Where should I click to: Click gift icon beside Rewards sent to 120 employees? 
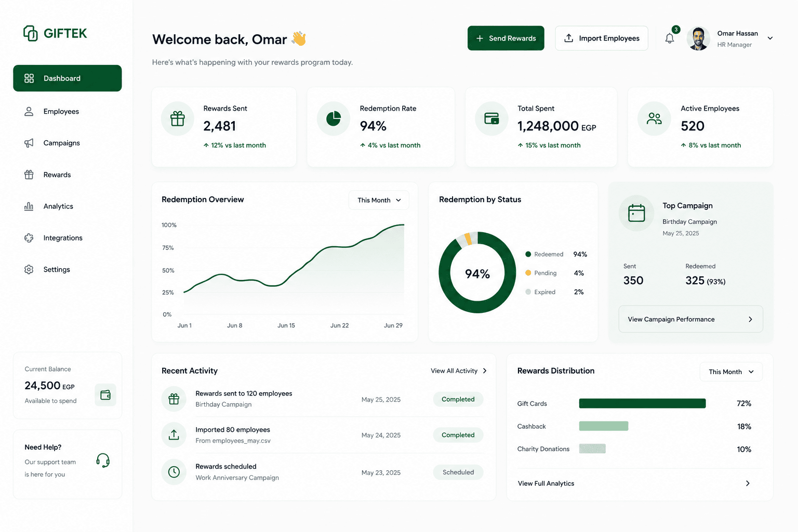[x=174, y=399]
